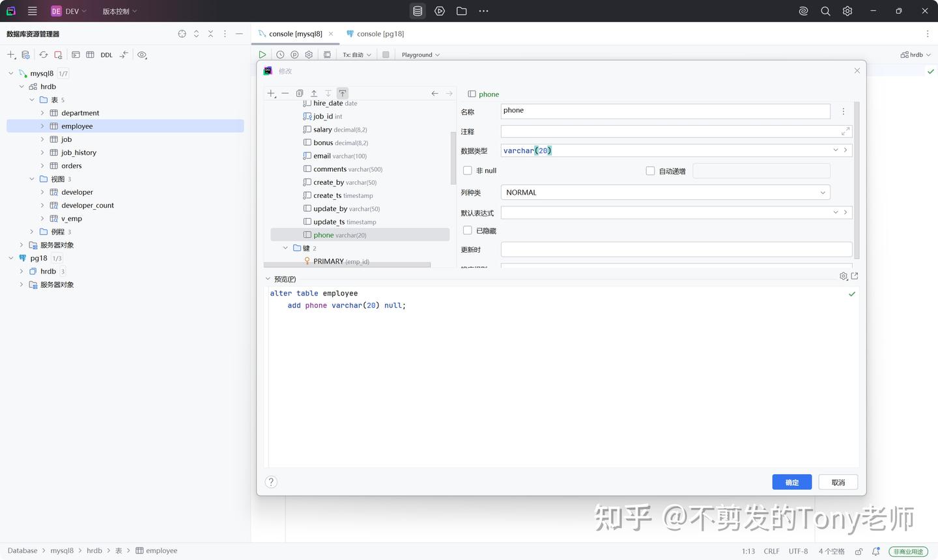Toggle the 自动递增 checkbox
The height and width of the screenshot is (560, 938).
tap(650, 171)
